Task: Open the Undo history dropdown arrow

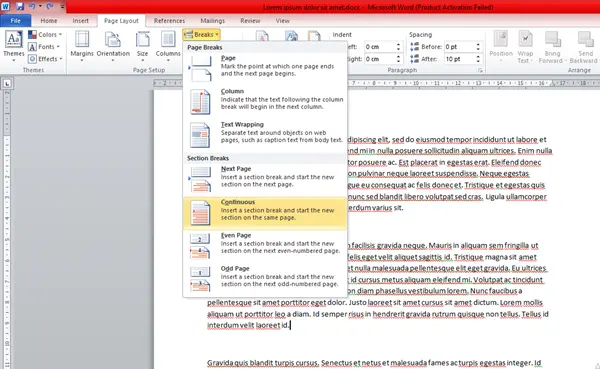Action: (40, 7)
